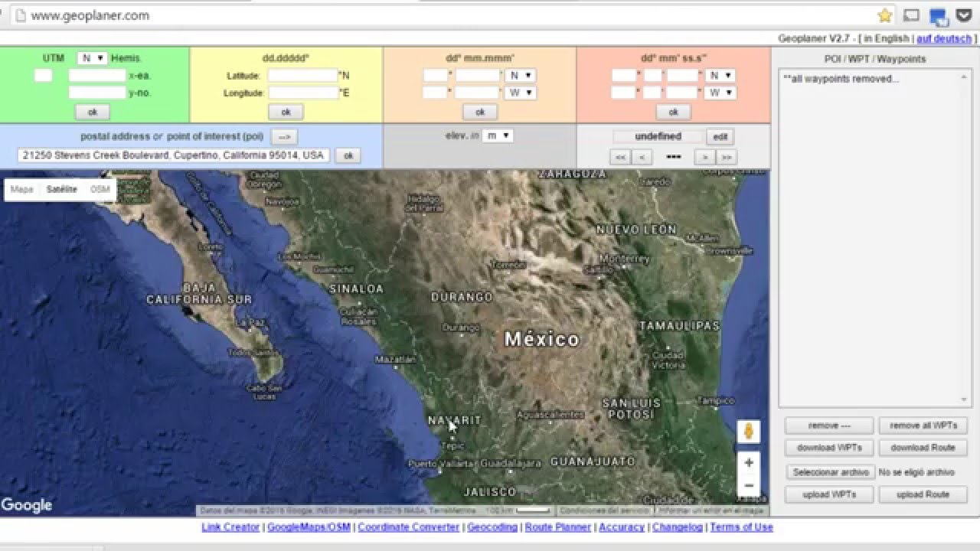
Task: Click download Route button
Action: [x=923, y=448]
